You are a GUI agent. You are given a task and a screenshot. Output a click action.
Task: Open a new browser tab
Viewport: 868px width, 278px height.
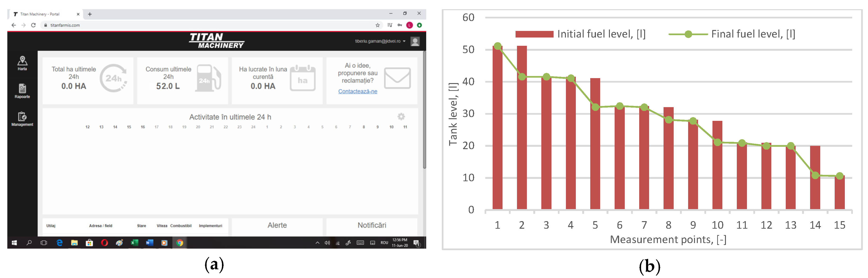click(90, 14)
